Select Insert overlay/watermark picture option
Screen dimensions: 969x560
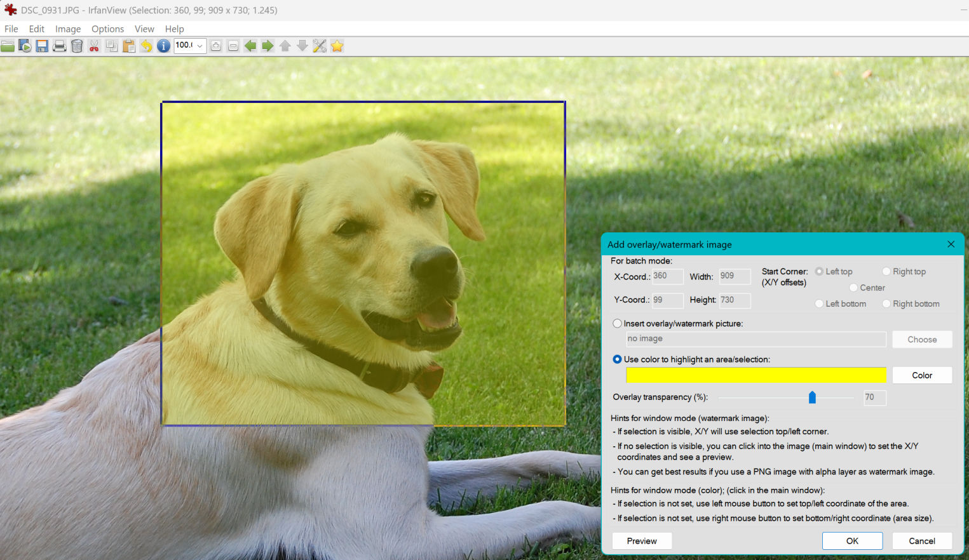617,324
